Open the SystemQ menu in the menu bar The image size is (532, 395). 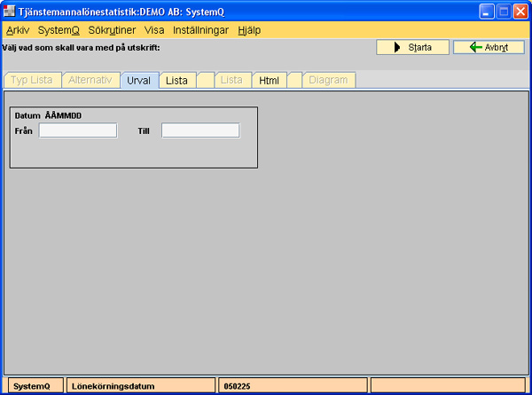click(x=59, y=29)
